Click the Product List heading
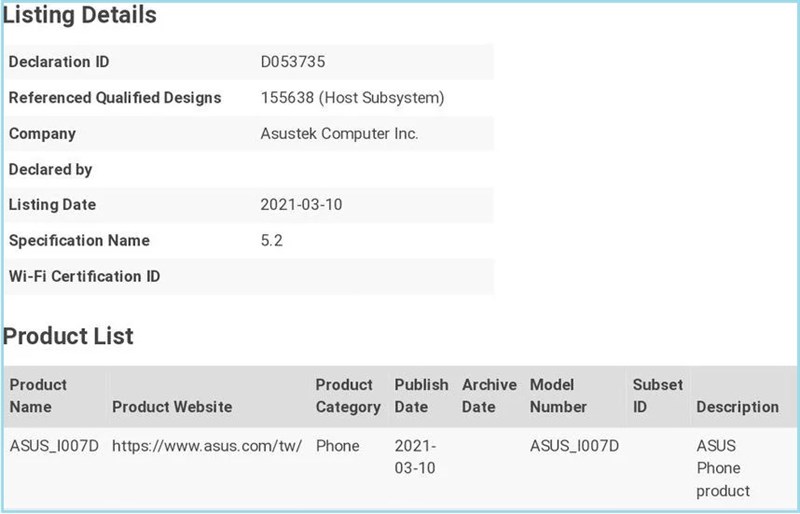The width and height of the screenshot is (800, 514). [68, 336]
